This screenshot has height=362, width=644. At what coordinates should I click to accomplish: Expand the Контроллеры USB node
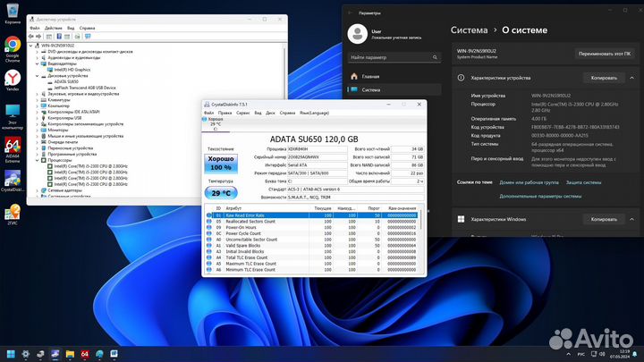[37, 118]
